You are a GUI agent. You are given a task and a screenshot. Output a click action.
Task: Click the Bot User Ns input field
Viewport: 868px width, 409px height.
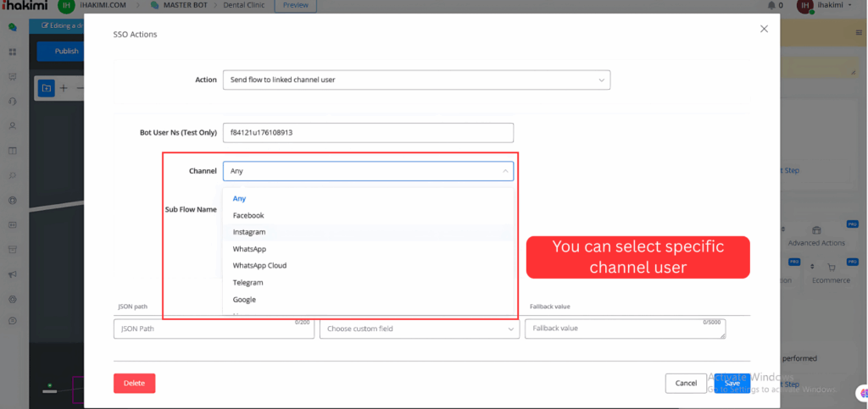tap(368, 133)
